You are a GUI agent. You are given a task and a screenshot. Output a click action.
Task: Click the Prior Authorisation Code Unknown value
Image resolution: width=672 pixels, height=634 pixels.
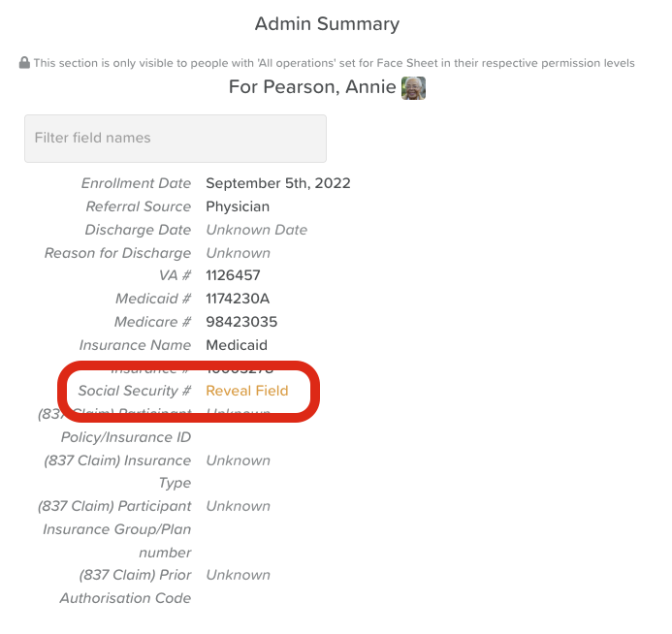(238, 575)
